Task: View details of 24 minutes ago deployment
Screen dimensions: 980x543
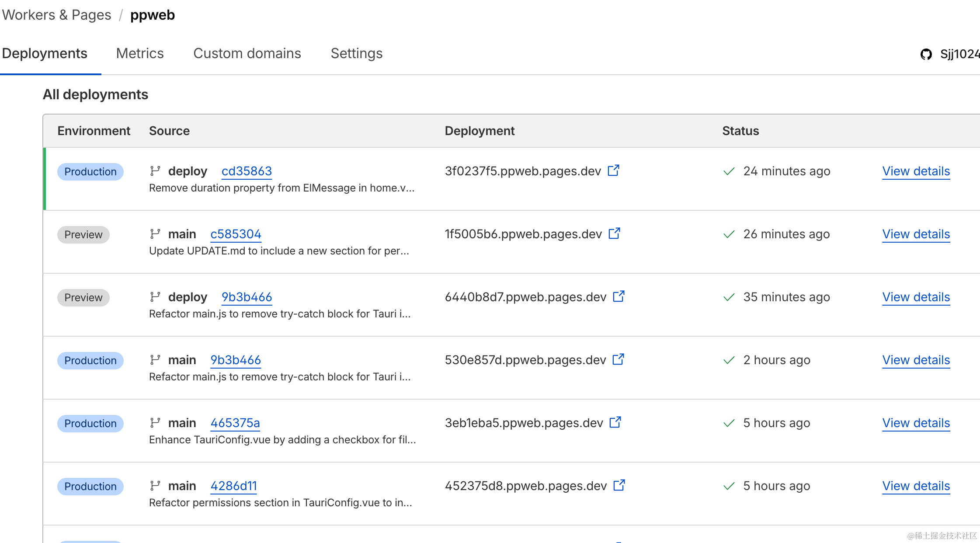Action: [x=916, y=171]
